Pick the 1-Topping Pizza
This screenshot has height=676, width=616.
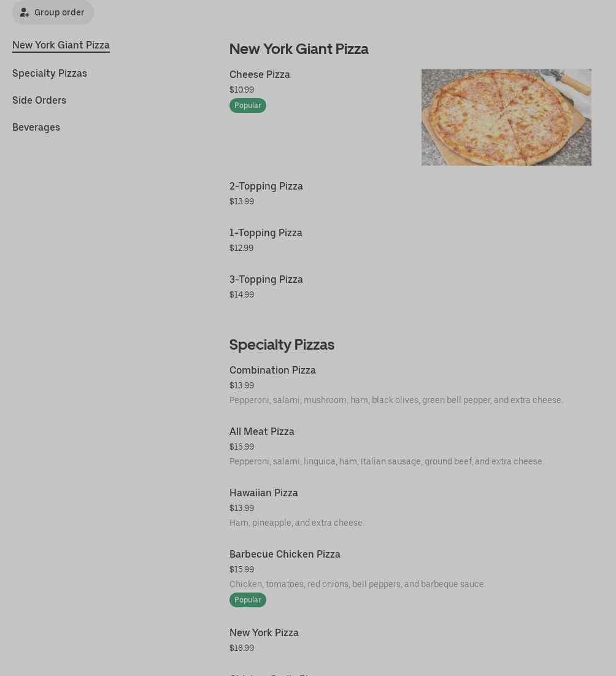tap(266, 232)
